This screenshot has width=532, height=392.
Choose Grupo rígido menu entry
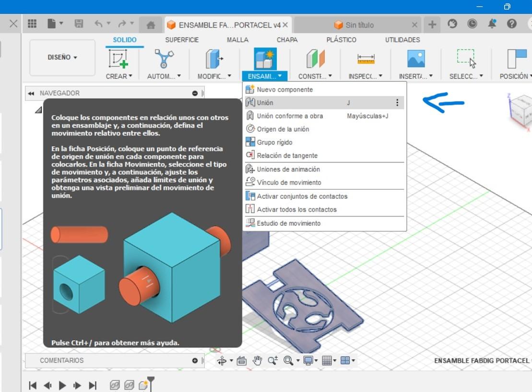coord(324,142)
